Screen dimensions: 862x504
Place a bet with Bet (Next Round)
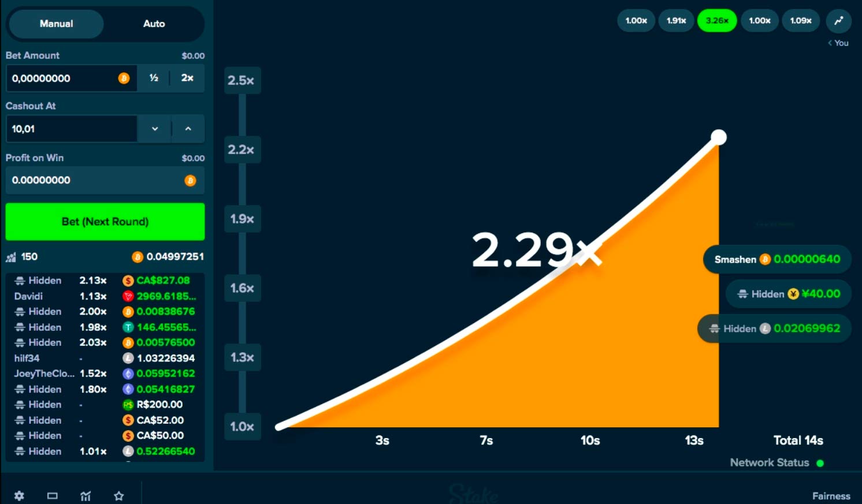tap(105, 222)
